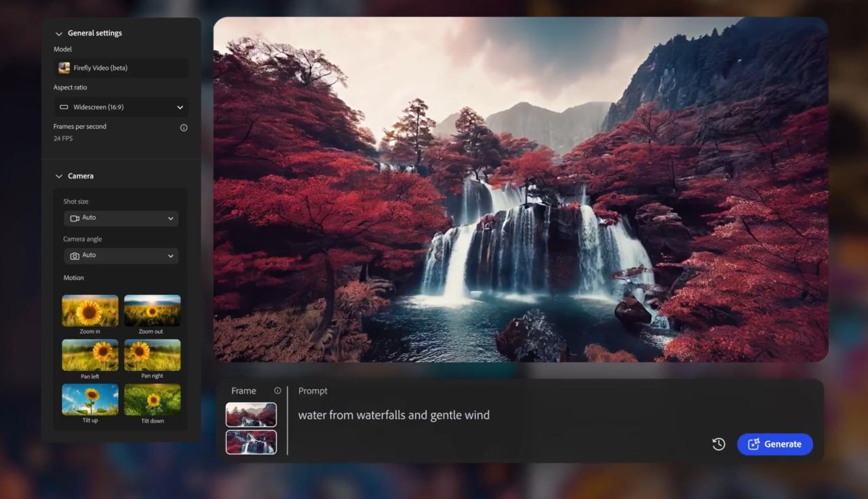Select the Pan left camera motion

pyautogui.click(x=90, y=355)
